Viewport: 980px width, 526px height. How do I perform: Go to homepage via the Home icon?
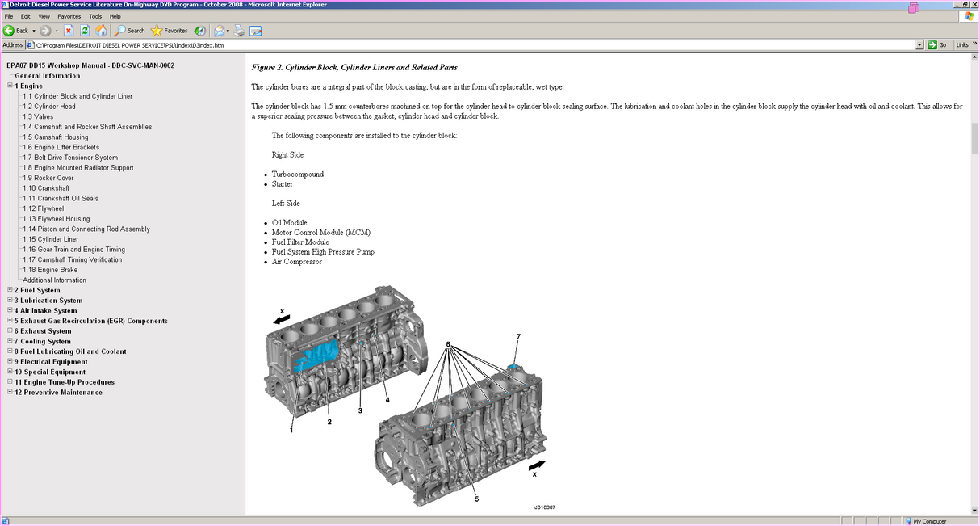[100, 31]
